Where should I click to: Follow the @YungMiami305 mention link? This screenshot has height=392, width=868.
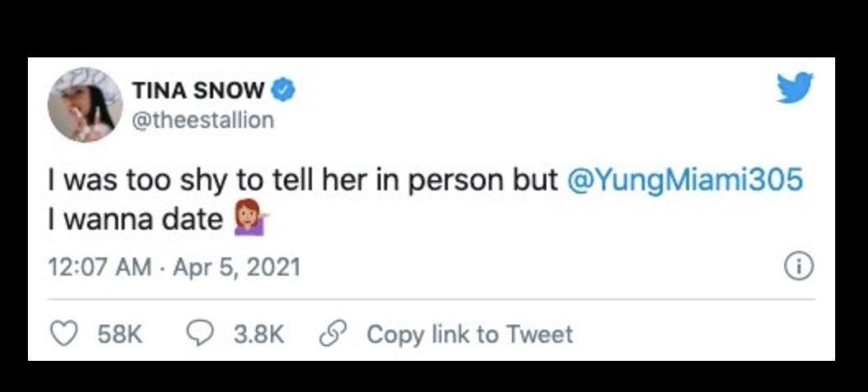tap(685, 180)
